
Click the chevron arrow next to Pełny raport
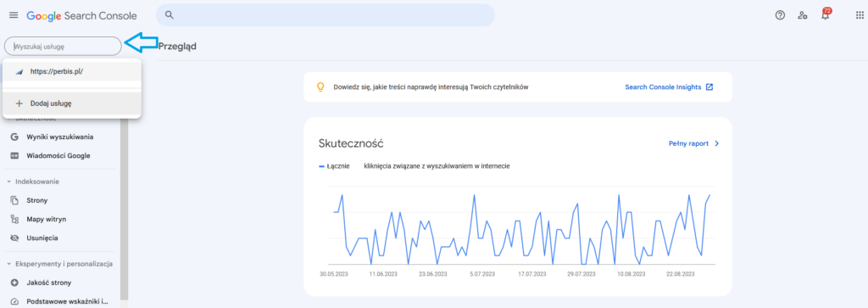pos(717,143)
